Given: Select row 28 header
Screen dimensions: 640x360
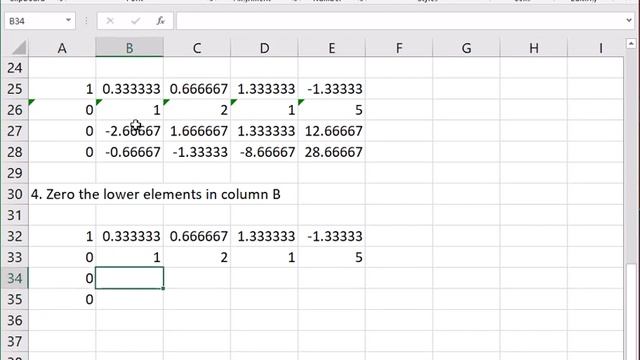Looking at the screenshot, I should point(15,152).
